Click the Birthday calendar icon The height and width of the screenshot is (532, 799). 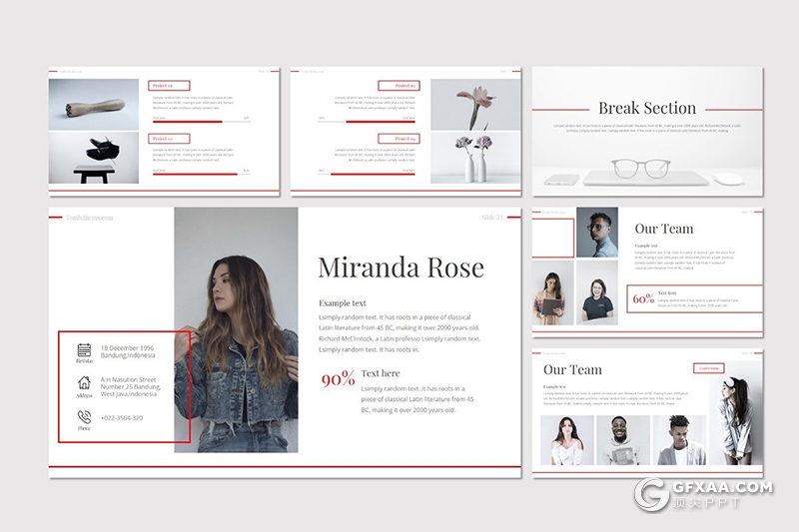[84, 349]
